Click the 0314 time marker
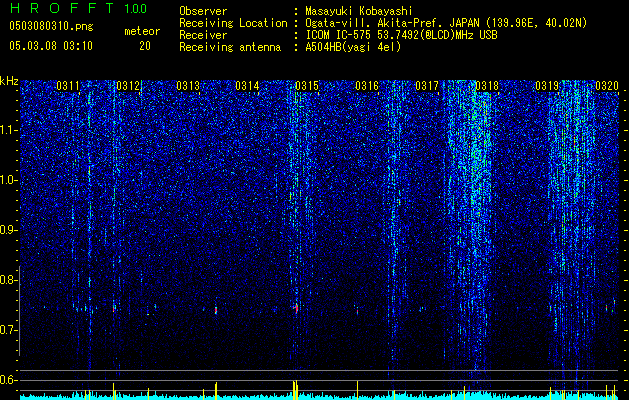This screenshot has width=629, height=400. tap(247, 86)
